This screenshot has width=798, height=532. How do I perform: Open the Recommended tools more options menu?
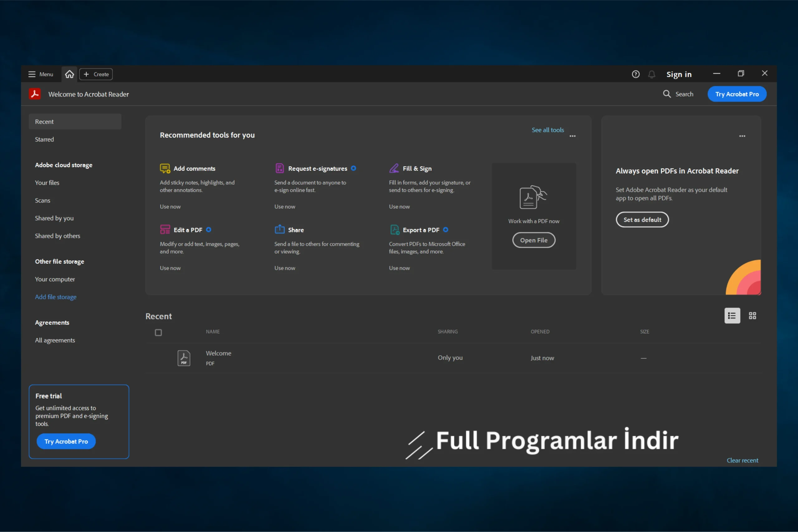point(572,136)
